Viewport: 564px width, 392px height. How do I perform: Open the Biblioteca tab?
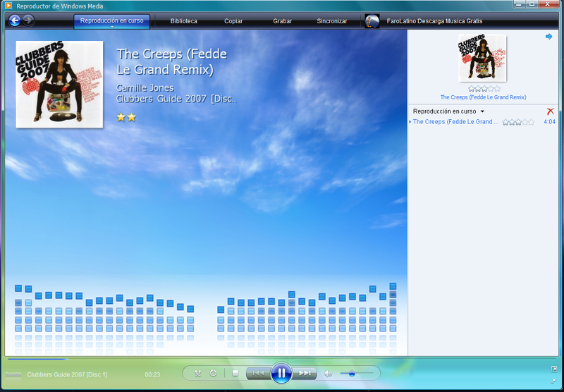pyautogui.click(x=184, y=21)
